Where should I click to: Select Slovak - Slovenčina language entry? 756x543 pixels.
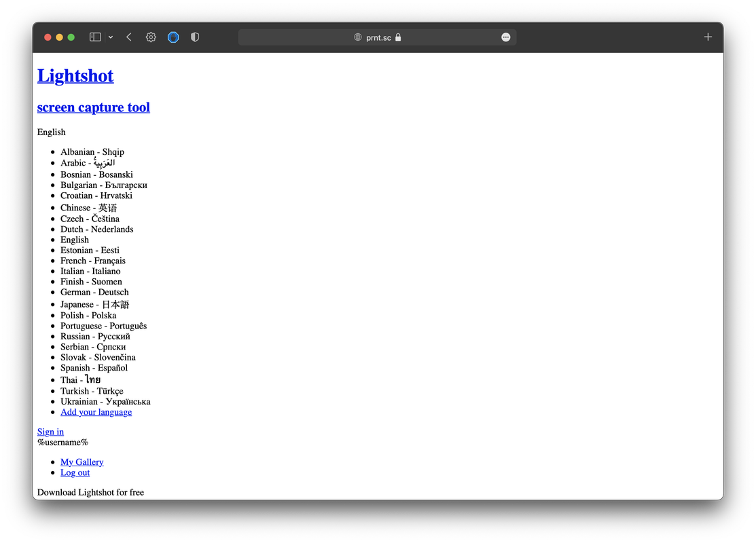[x=98, y=358]
